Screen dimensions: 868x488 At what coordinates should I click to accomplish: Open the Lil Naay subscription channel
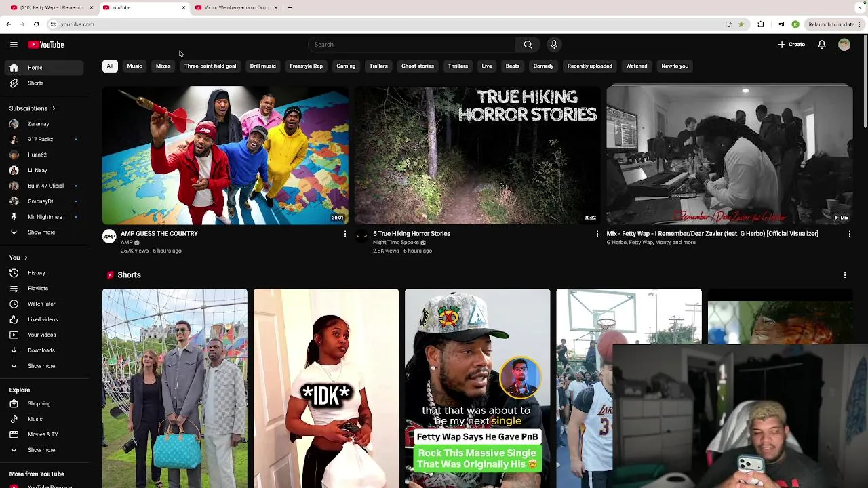(x=45, y=170)
